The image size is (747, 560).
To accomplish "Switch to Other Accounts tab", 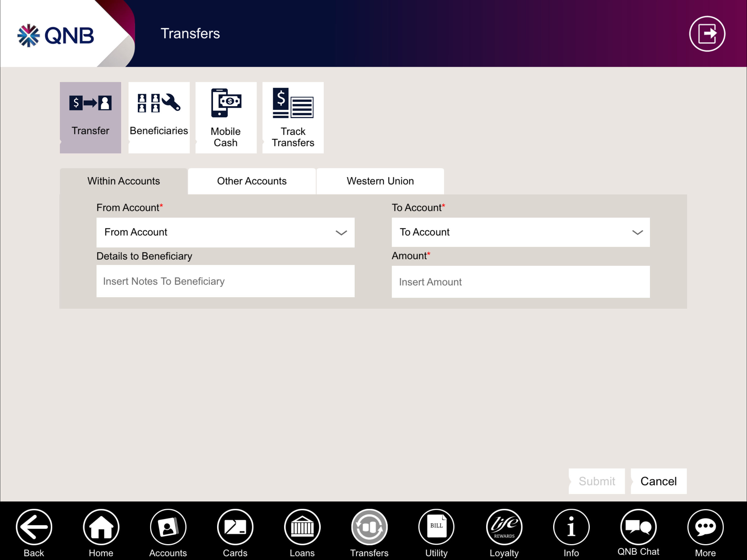I will (252, 181).
